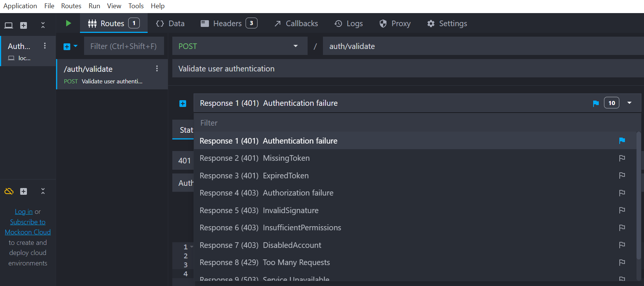Click the response count badge 10
The image size is (644, 286).
[611, 103]
